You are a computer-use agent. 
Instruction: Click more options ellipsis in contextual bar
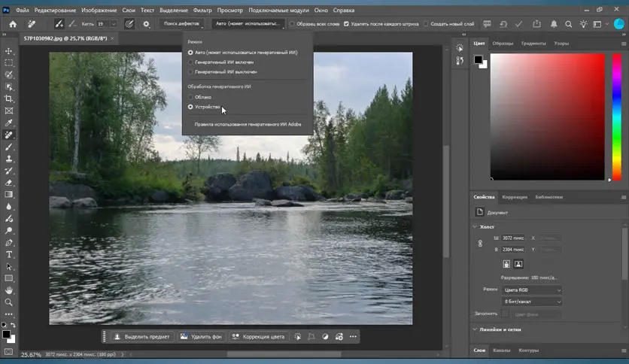pyautogui.click(x=353, y=337)
